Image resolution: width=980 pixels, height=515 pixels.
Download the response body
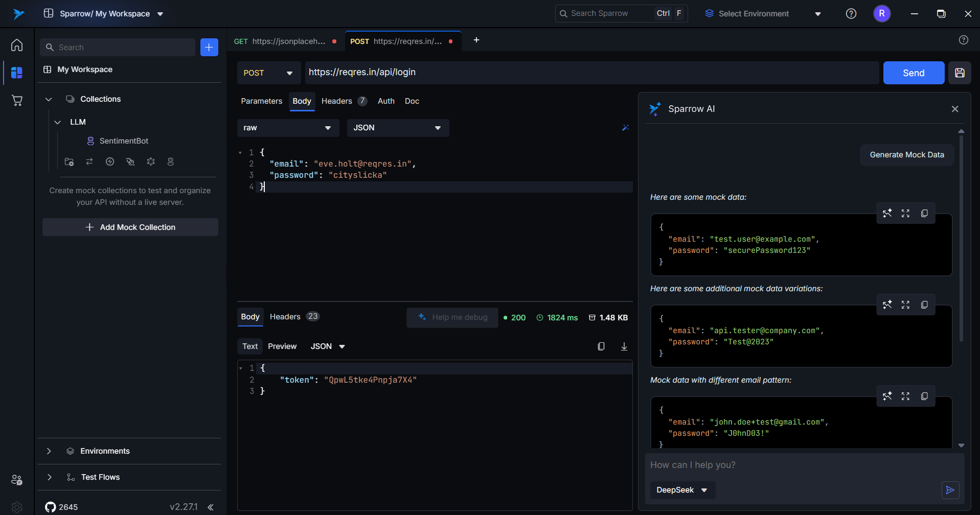click(x=624, y=346)
